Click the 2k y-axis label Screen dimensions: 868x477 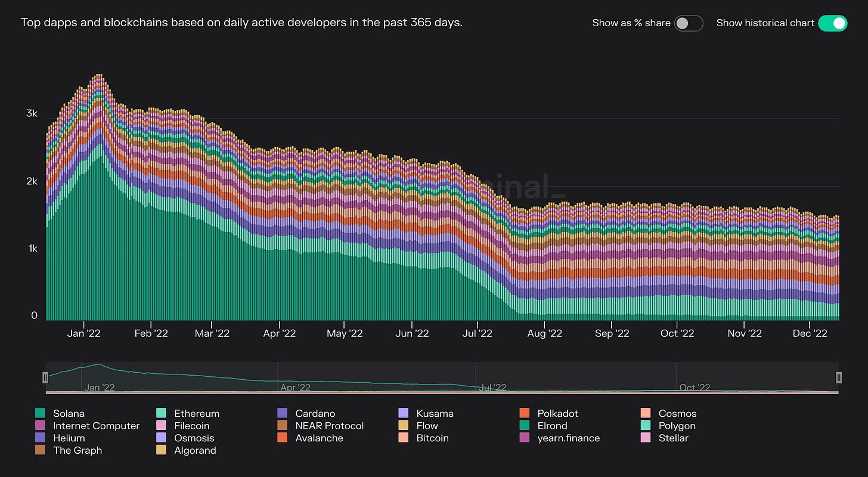click(x=32, y=181)
